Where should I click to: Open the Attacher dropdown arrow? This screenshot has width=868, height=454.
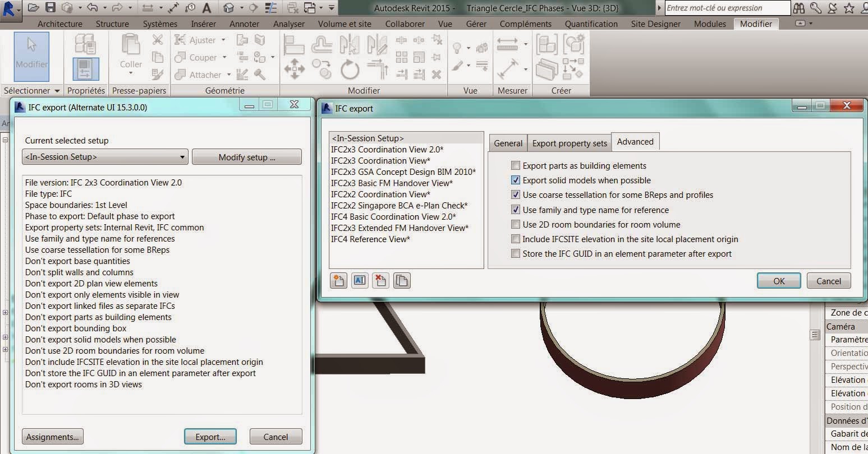click(229, 75)
